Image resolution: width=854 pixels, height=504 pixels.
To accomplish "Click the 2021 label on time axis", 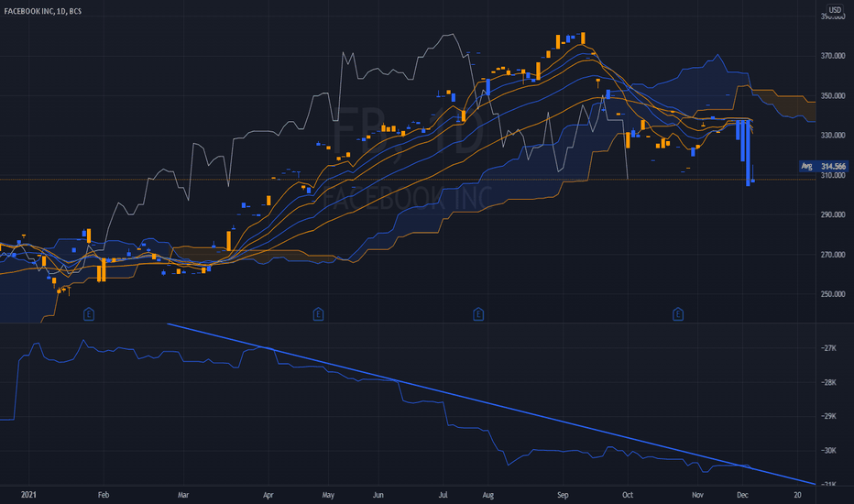I will pyautogui.click(x=28, y=495).
